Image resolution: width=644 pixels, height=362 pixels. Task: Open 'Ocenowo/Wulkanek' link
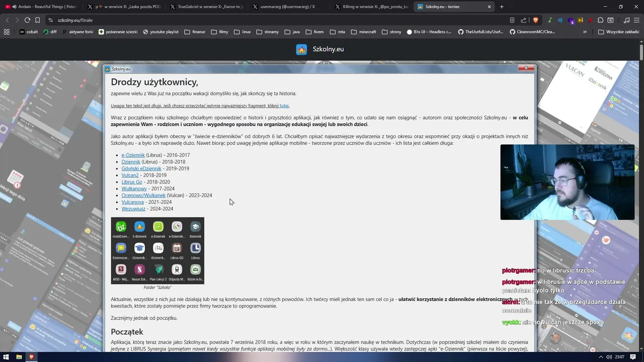click(x=143, y=196)
